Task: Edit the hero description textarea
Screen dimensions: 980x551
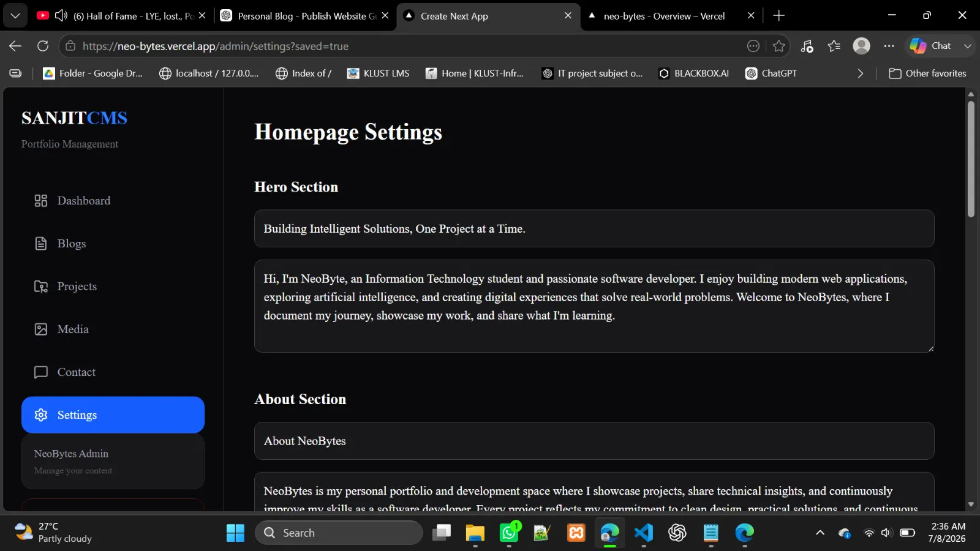Action: pyautogui.click(x=594, y=306)
